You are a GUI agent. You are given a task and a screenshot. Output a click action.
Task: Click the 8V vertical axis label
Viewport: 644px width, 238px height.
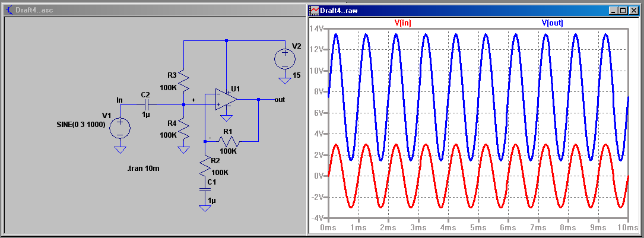[x=319, y=91]
